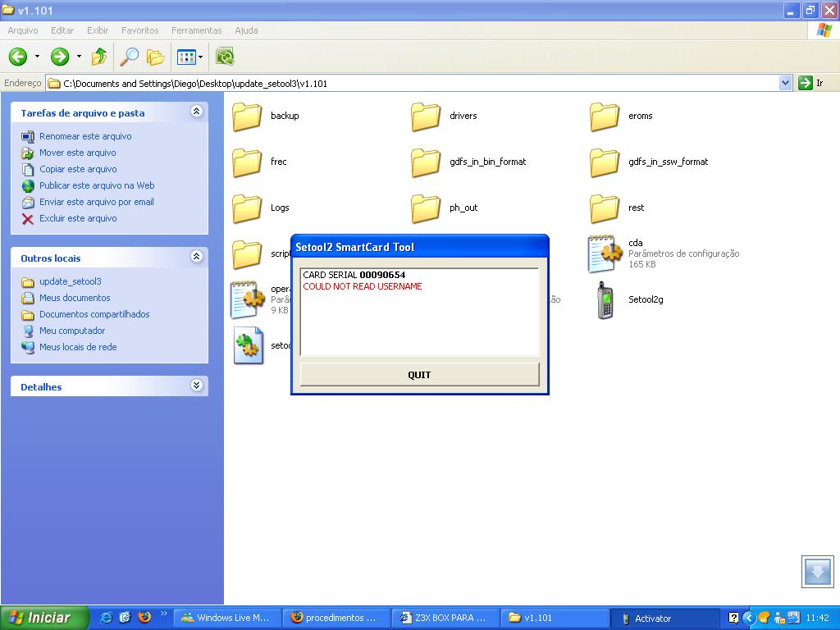Screen dimensions: 840x630
Task: Click the Back navigation arrow
Action: pyautogui.click(x=18, y=57)
